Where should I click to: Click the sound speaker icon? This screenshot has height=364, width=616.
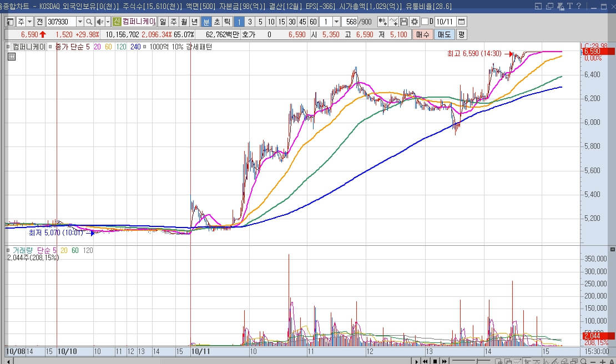pos(100,22)
